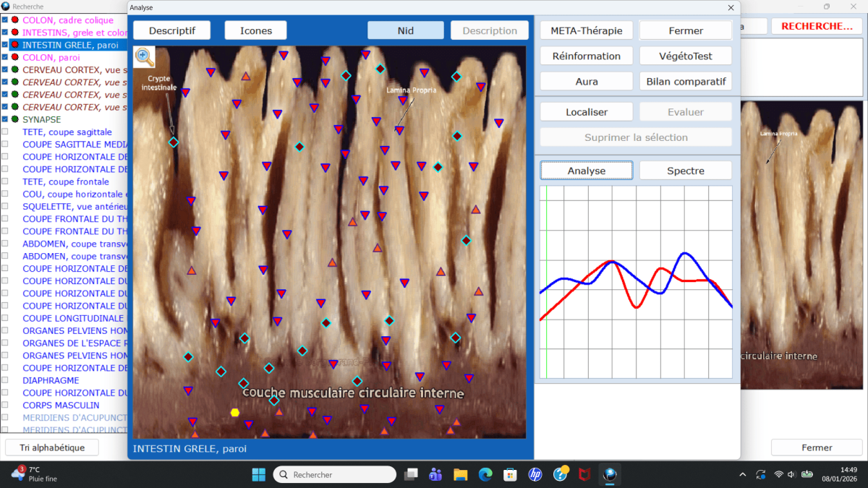Check the DIAPHRAGME checkbox
The width and height of the screenshot is (868, 488).
pyautogui.click(x=5, y=380)
